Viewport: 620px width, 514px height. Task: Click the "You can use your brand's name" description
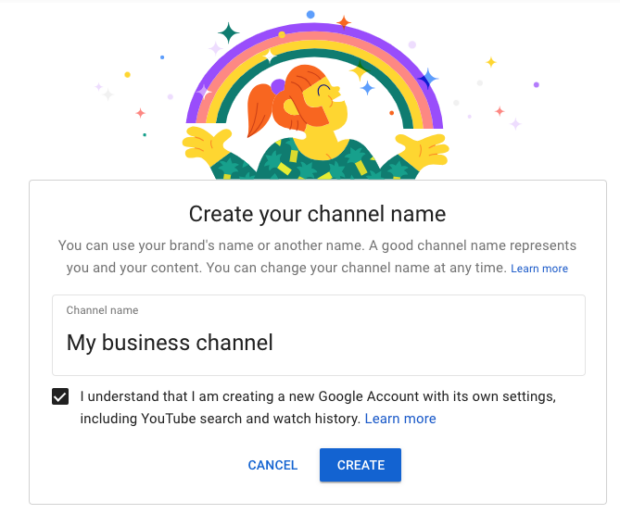(x=317, y=256)
